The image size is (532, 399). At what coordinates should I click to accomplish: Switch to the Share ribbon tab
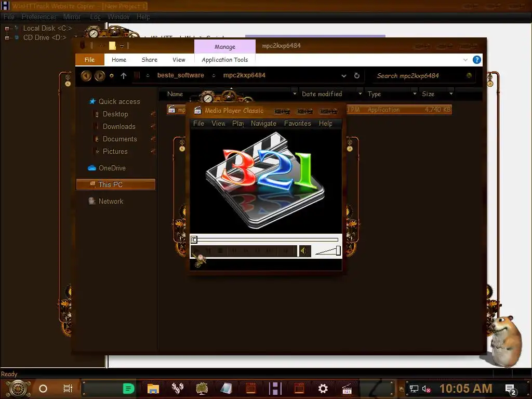click(149, 60)
